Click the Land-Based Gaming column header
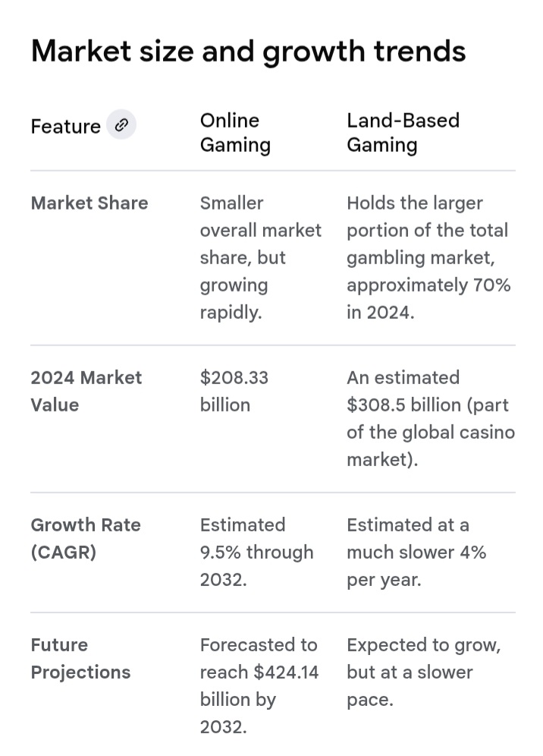This screenshot has width=543, height=756. pyautogui.click(x=403, y=132)
